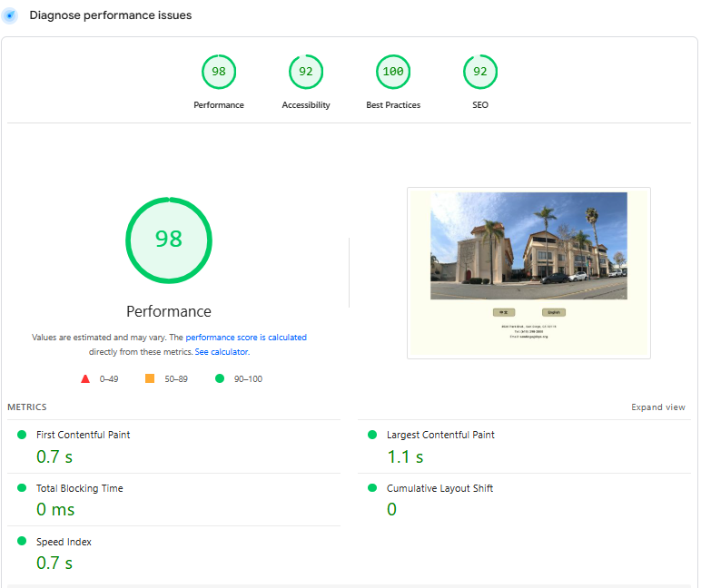Click the Total Blocking Time label
The image size is (701, 588).
click(80, 488)
